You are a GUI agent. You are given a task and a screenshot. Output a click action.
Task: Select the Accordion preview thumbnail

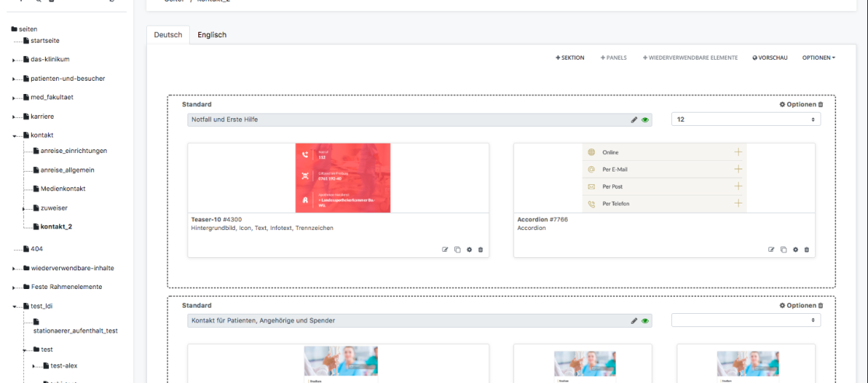coord(664,178)
